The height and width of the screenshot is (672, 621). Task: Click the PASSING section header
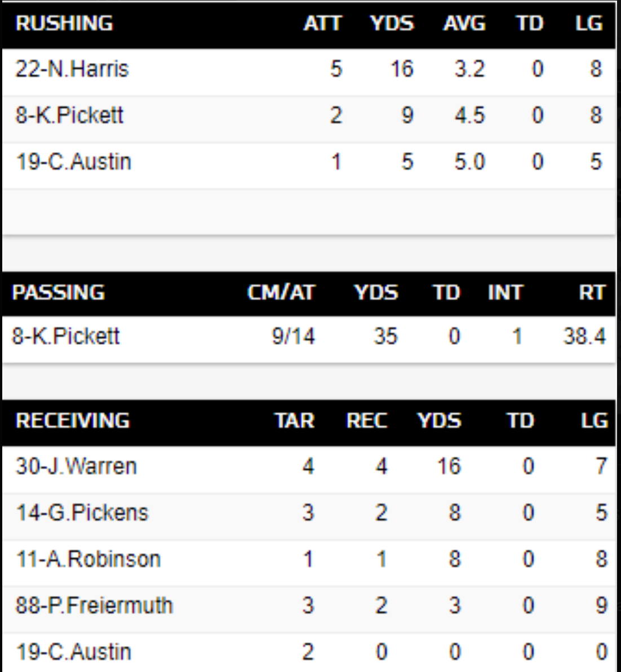pos(59,292)
